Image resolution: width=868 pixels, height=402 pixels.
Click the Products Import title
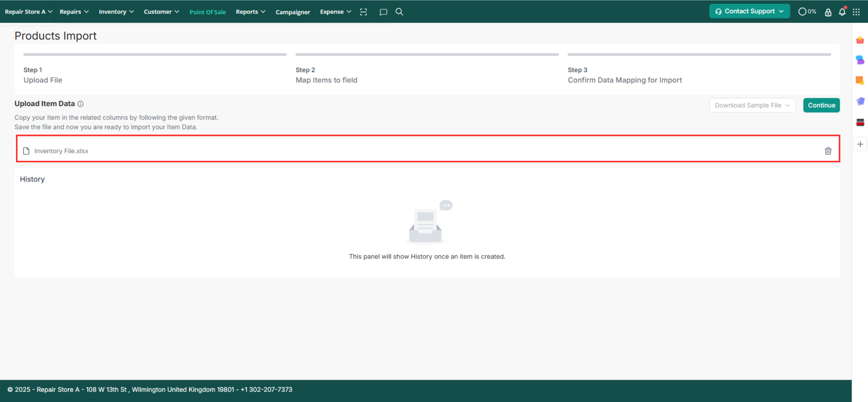56,36
